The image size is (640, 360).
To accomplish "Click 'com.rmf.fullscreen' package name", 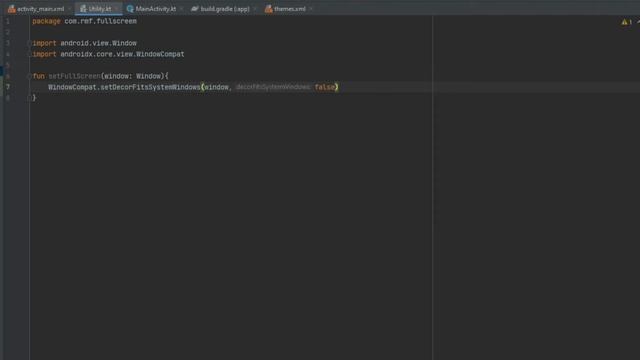I will (100, 21).
